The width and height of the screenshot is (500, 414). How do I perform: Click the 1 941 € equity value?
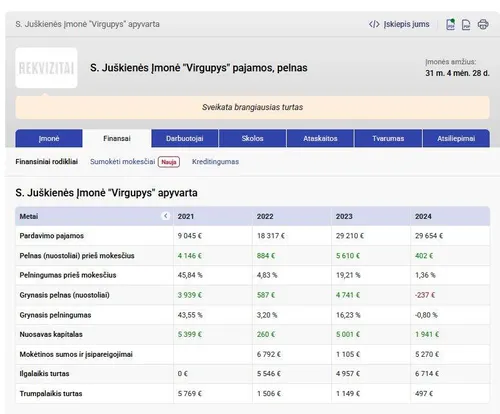pos(427,334)
